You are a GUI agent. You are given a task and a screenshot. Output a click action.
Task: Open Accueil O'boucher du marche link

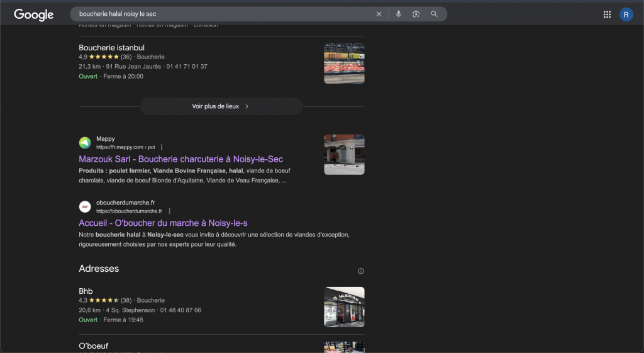click(x=163, y=223)
